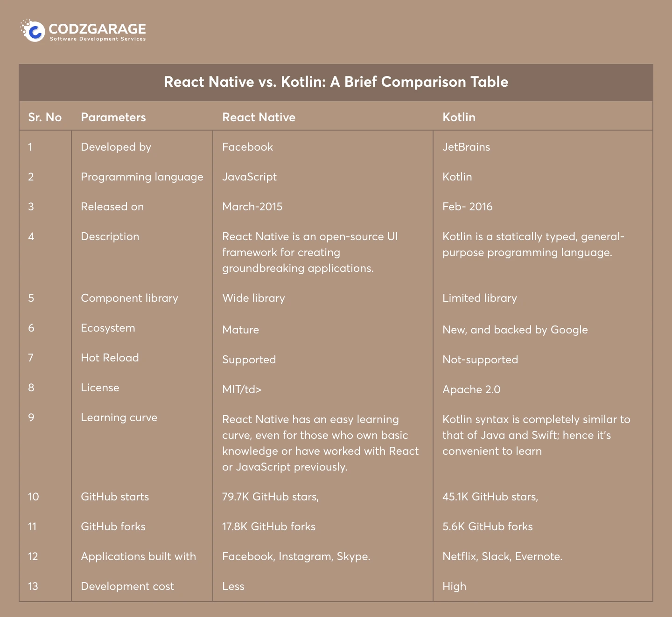672x617 pixels.
Task: Select the 'Description' parameter cell
Action: click(110, 236)
